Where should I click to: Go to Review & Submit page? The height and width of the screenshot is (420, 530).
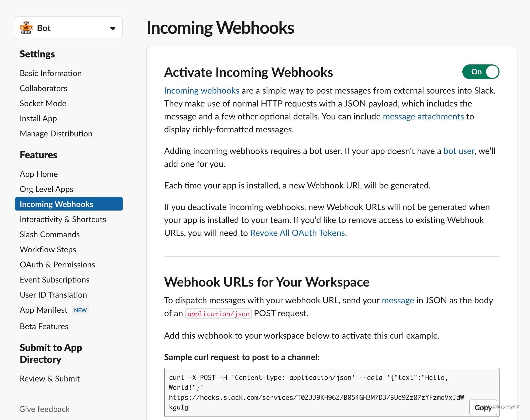pyautogui.click(x=50, y=379)
